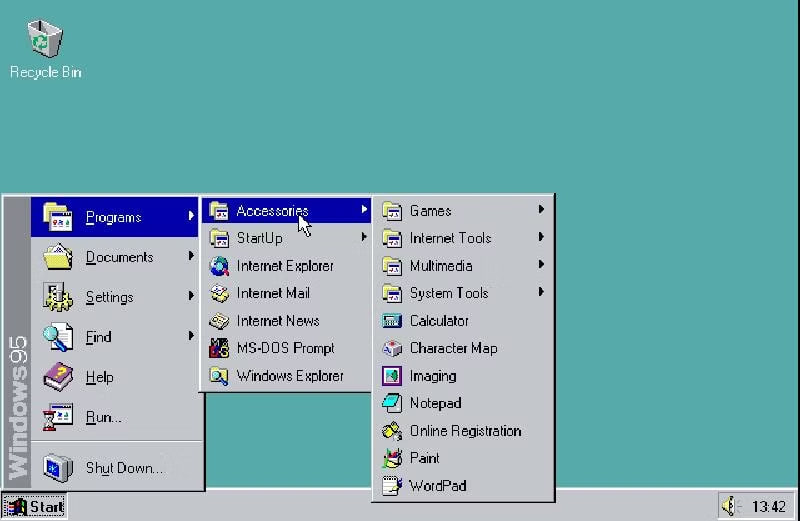Expand the Find submenu arrow
Image resolution: width=800 pixels, height=521 pixels.
(191, 335)
